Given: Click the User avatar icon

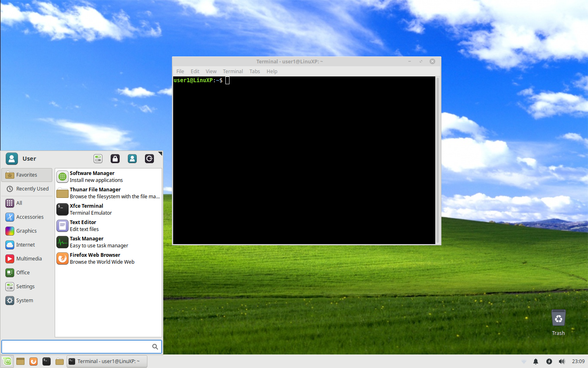Looking at the screenshot, I should point(12,159).
